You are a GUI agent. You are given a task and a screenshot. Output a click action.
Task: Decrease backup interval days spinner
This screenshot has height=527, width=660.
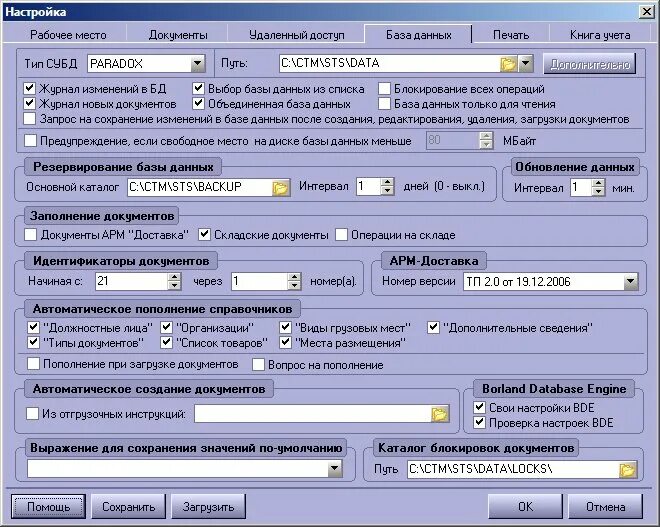[387, 190]
